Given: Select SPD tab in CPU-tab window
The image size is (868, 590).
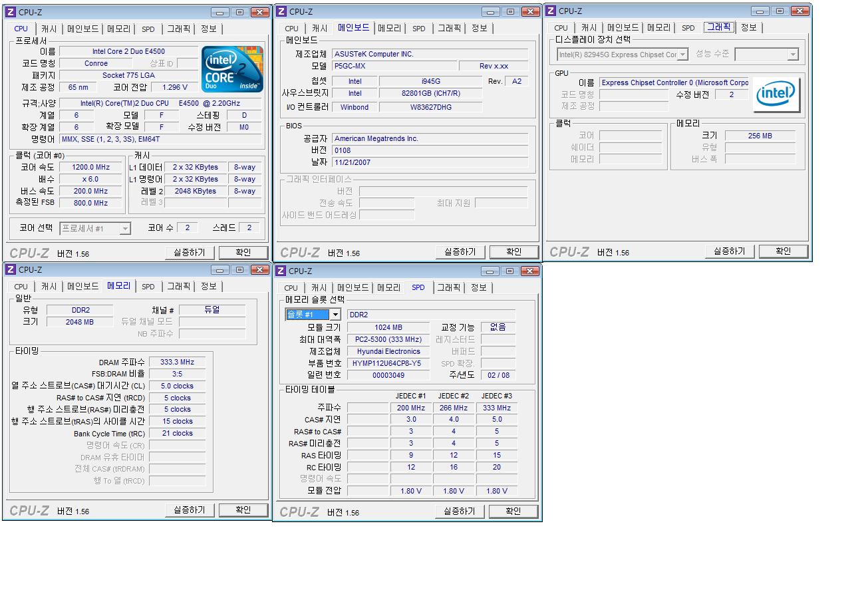Looking at the screenshot, I should pos(148,29).
